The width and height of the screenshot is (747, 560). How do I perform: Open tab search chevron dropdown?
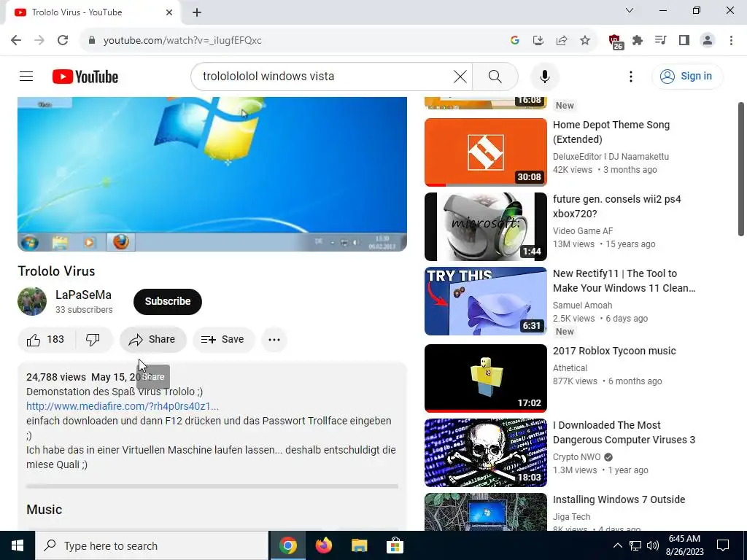(x=630, y=10)
